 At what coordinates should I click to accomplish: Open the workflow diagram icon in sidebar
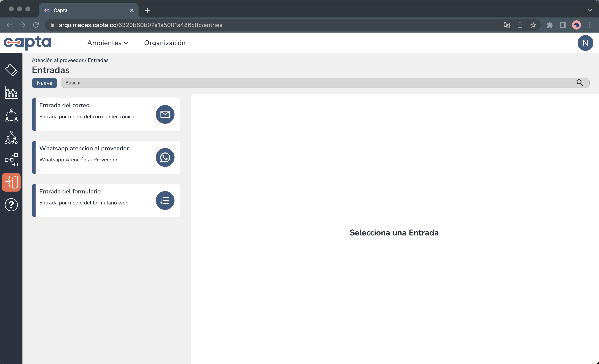click(11, 160)
